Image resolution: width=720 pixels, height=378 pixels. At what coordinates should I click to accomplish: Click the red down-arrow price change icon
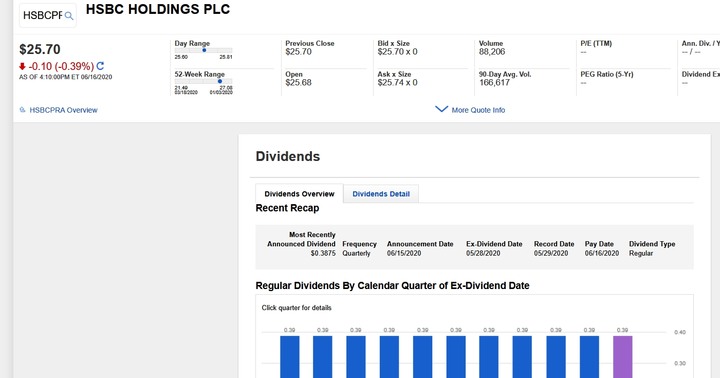click(x=22, y=67)
